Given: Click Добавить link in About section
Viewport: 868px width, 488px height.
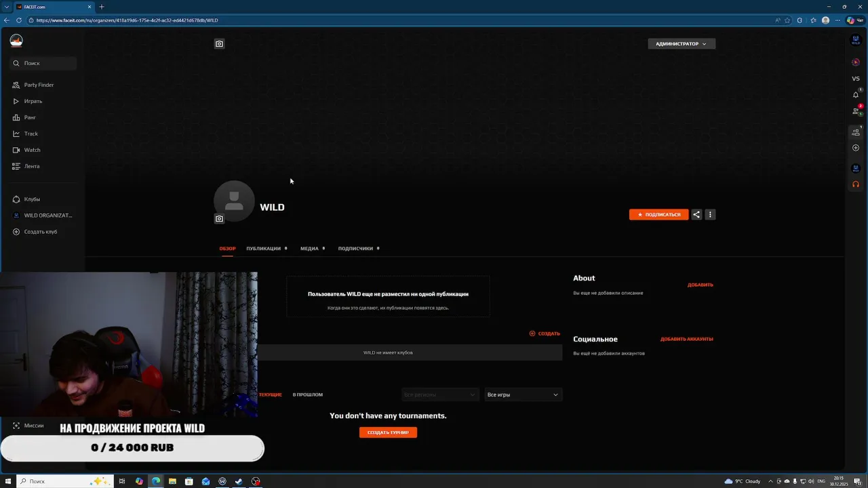Looking at the screenshot, I should pos(701,285).
